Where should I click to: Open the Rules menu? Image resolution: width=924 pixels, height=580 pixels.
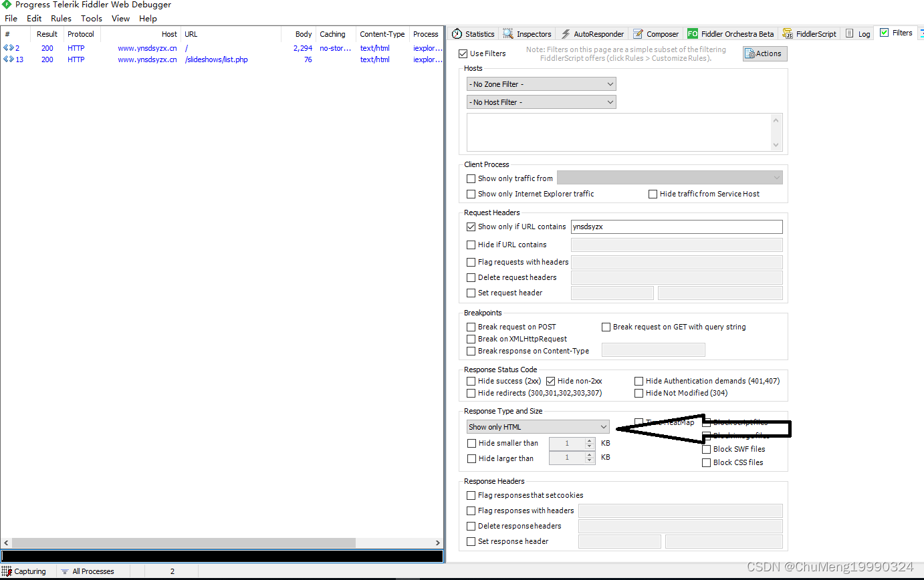pos(61,19)
